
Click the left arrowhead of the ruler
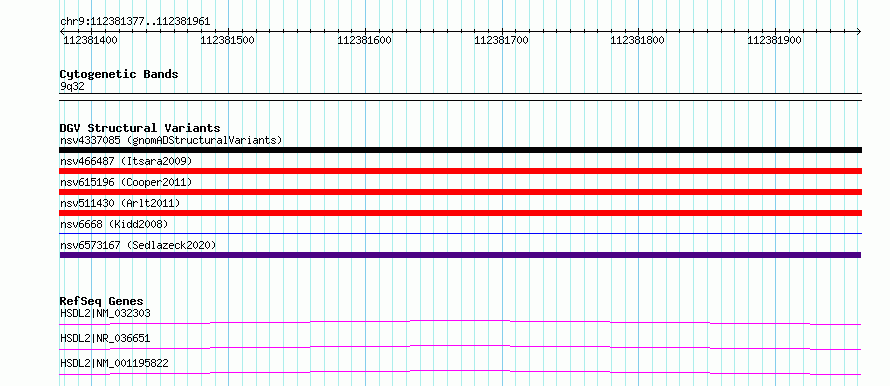pos(62,31)
